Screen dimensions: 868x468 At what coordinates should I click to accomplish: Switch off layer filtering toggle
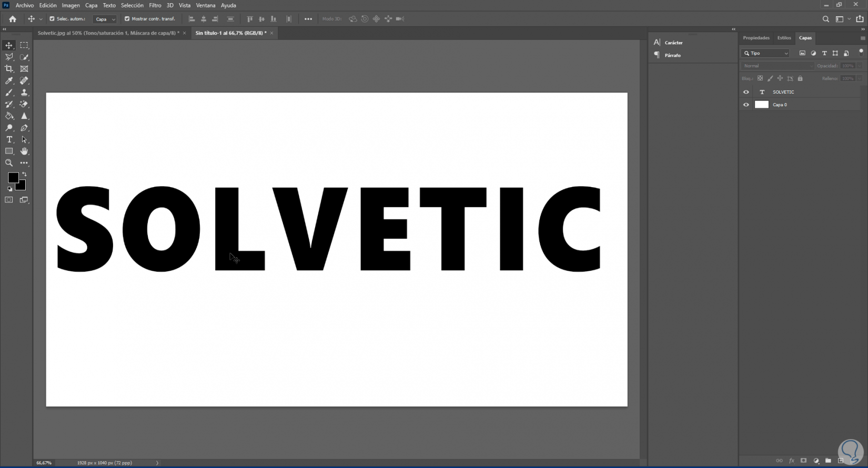point(861,52)
